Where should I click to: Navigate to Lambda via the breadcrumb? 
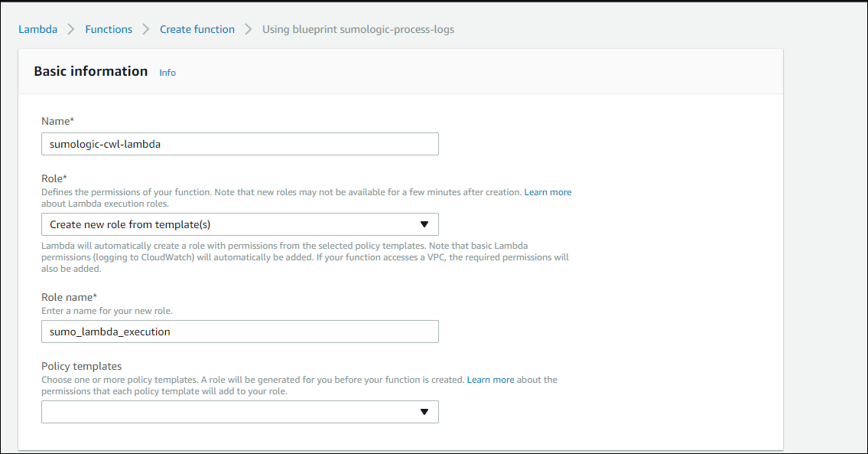pos(37,29)
